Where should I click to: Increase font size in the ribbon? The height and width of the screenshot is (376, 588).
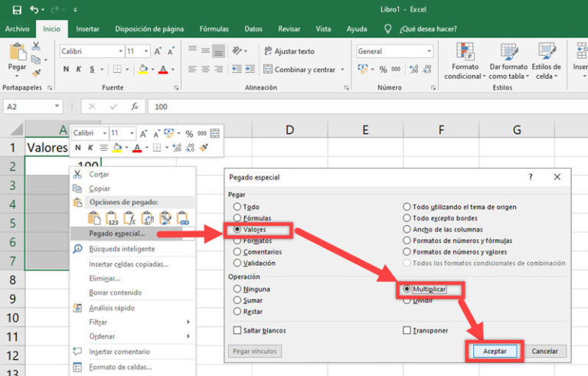(x=158, y=51)
